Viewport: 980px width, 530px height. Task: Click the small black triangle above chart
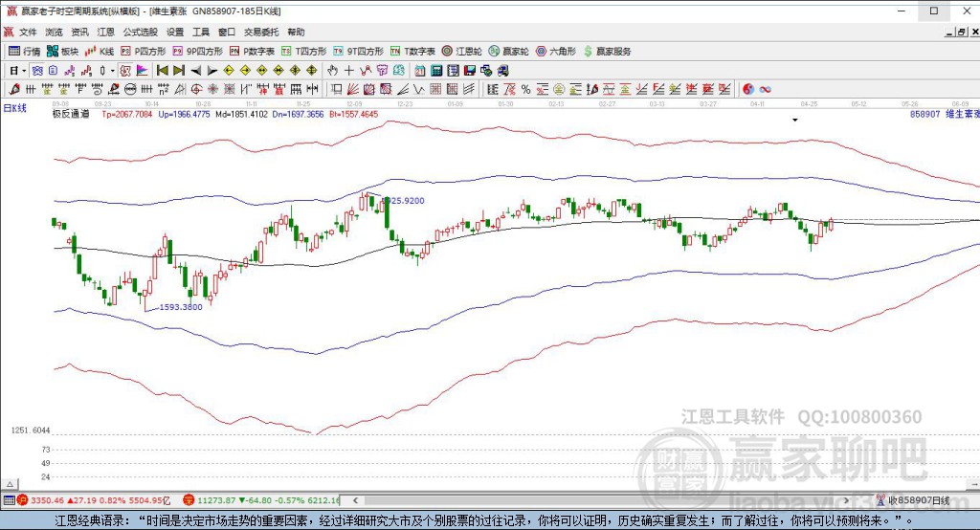pyautogui.click(x=795, y=120)
